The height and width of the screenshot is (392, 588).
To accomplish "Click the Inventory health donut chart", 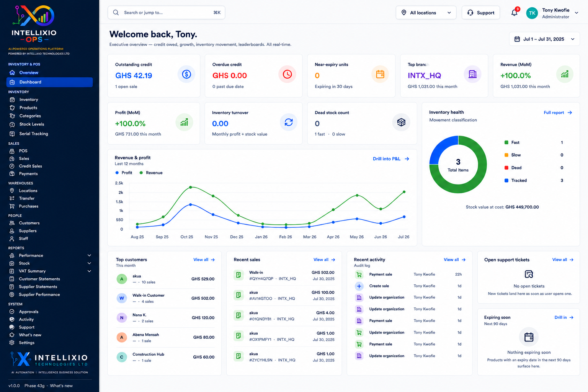I will [x=458, y=164].
